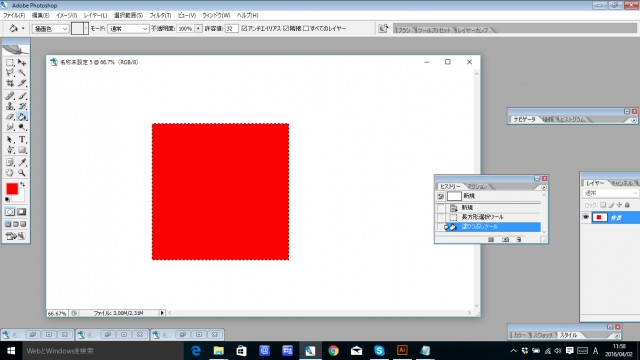Select the Clone Stamp tool
Screen dimensions: 640x360
[10, 107]
